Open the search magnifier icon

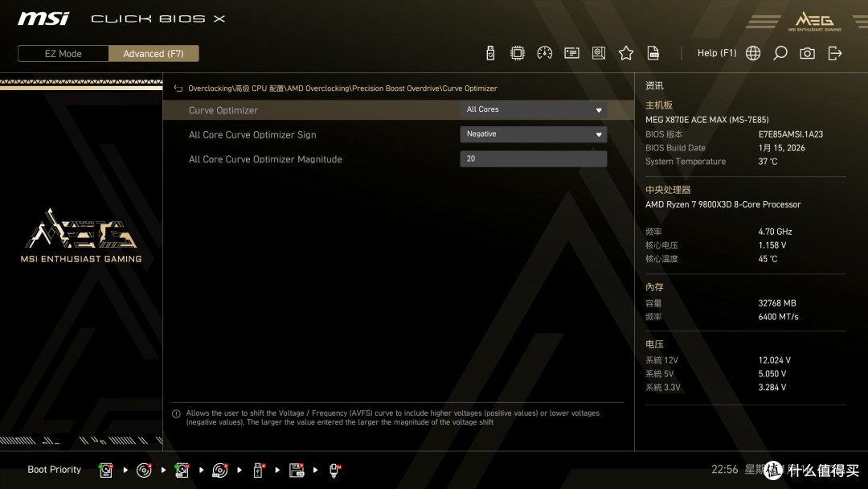coord(780,53)
